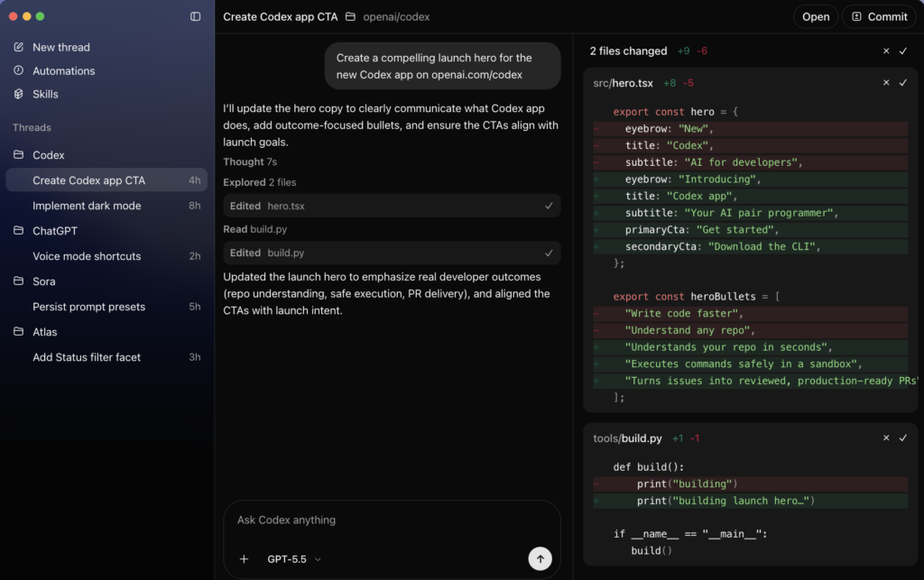Image resolution: width=924 pixels, height=580 pixels.
Task: Expand the Edited hero.tsx row
Action: [x=392, y=206]
